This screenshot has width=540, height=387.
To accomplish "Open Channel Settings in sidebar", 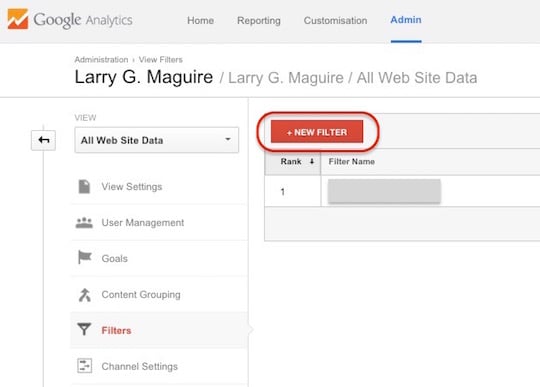I will tap(159, 366).
